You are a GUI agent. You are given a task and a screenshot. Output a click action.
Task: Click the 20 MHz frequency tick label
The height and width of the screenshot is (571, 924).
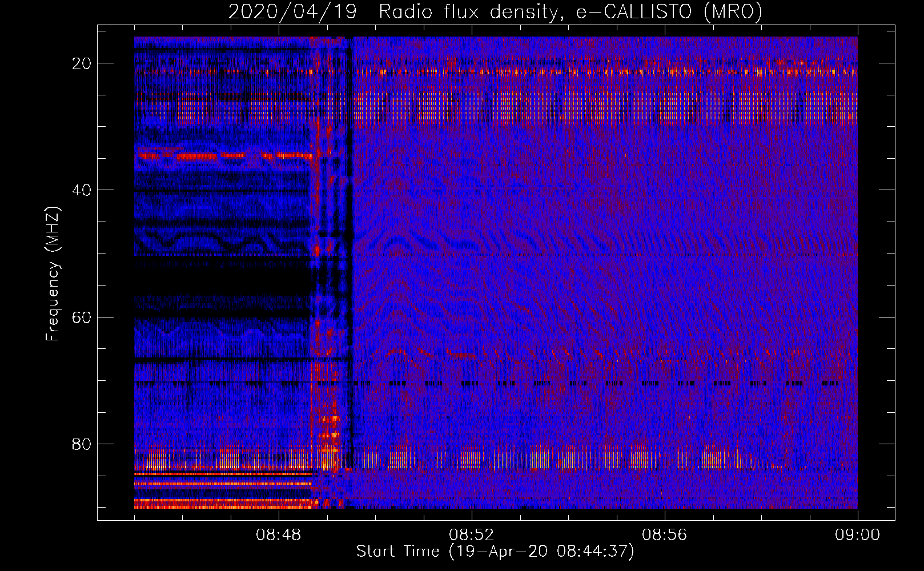(82, 63)
